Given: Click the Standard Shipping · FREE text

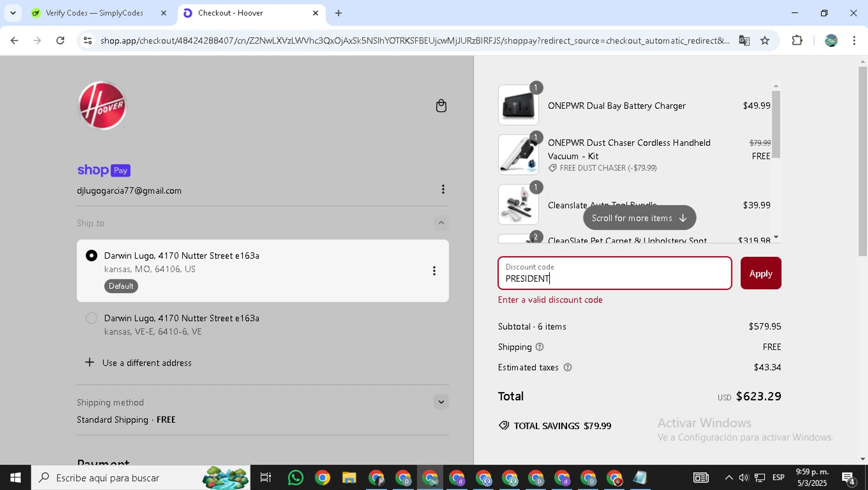Looking at the screenshot, I should 126,419.
